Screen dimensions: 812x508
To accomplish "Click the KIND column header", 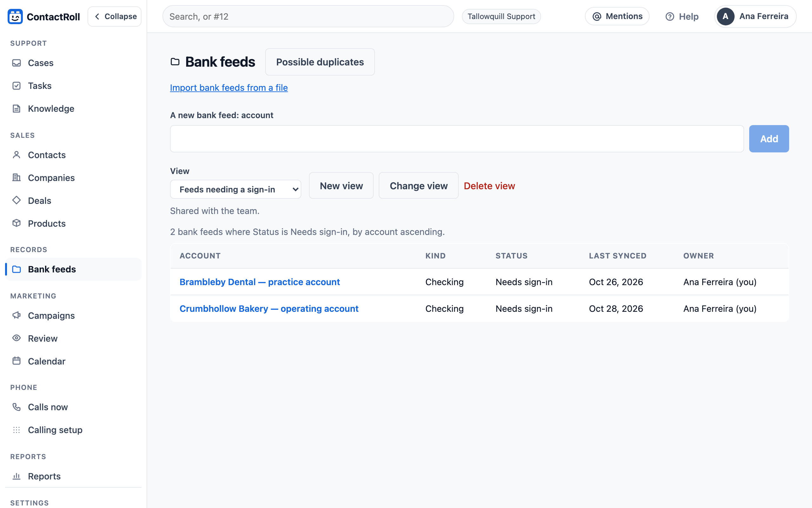I will pyautogui.click(x=435, y=256).
